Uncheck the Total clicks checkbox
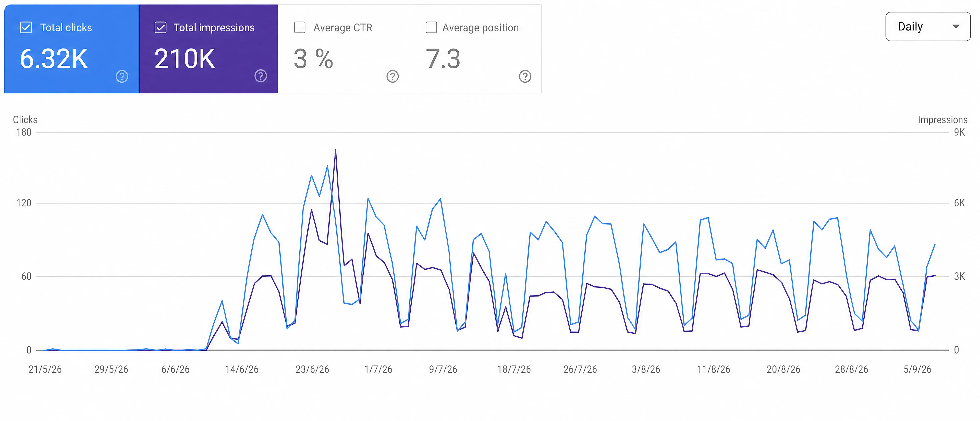This screenshot has width=980, height=421. (26, 28)
